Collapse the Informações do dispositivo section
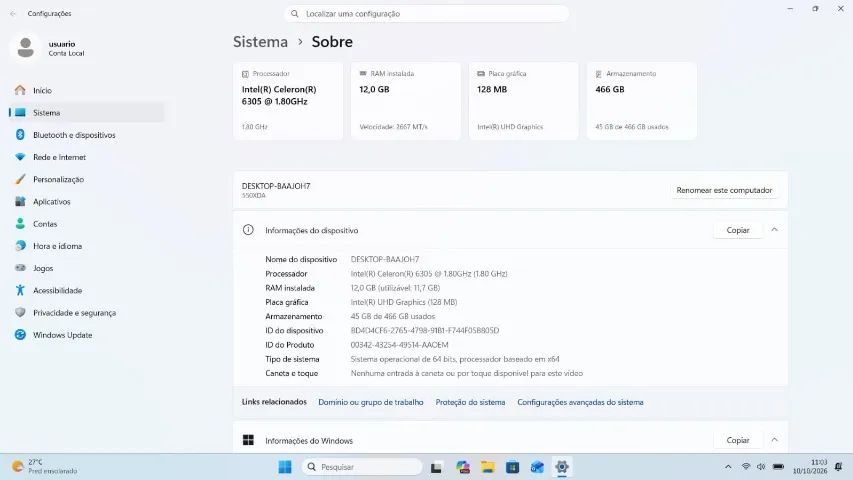 point(774,230)
